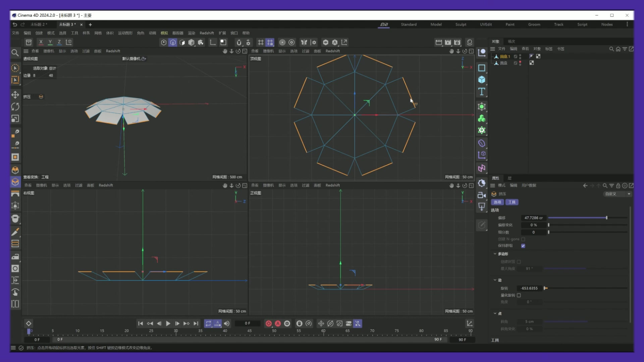Click the 工具 button in attributes
Image resolution: width=644 pixels, height=362 pixels.
pyautogui.click(x=512, y=202)
